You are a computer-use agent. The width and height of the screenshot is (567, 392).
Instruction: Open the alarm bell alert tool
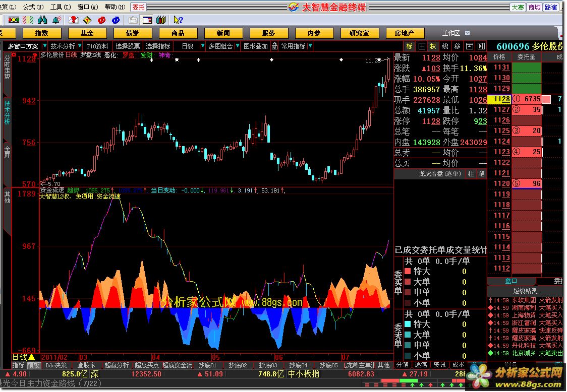[x=57, y=20]
